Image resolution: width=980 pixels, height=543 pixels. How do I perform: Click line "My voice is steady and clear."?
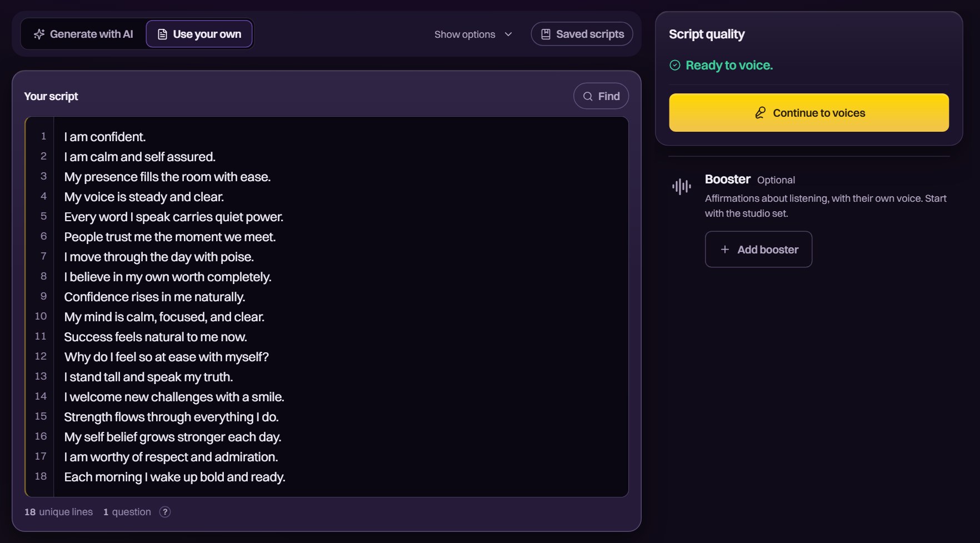point(144,197)
